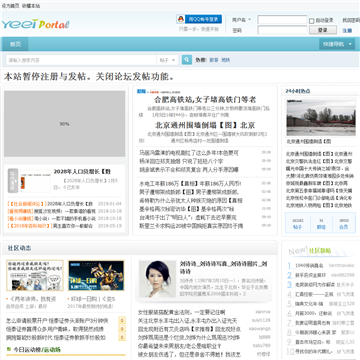Open the 北京通州围墙倒塌【图】北京 headline

point(205,125)
